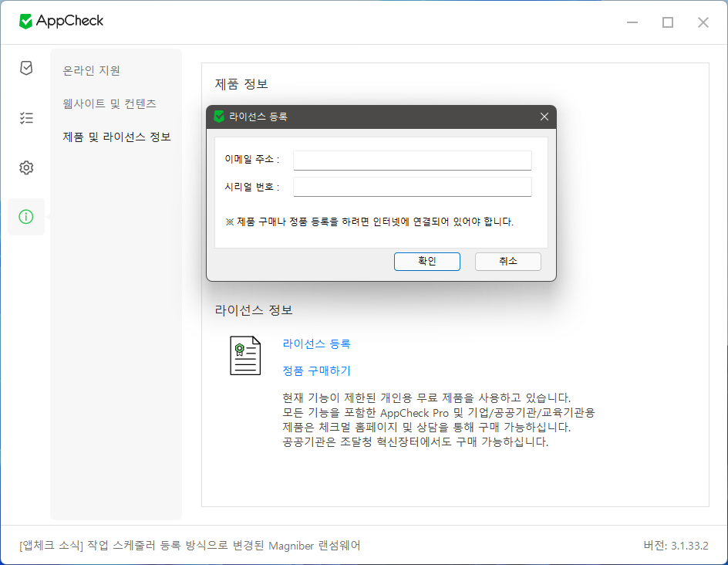Click the green shield icon in dialog title
Image resolution: width=728 pixels, height=565 pixels.
(x=219, y=117)
